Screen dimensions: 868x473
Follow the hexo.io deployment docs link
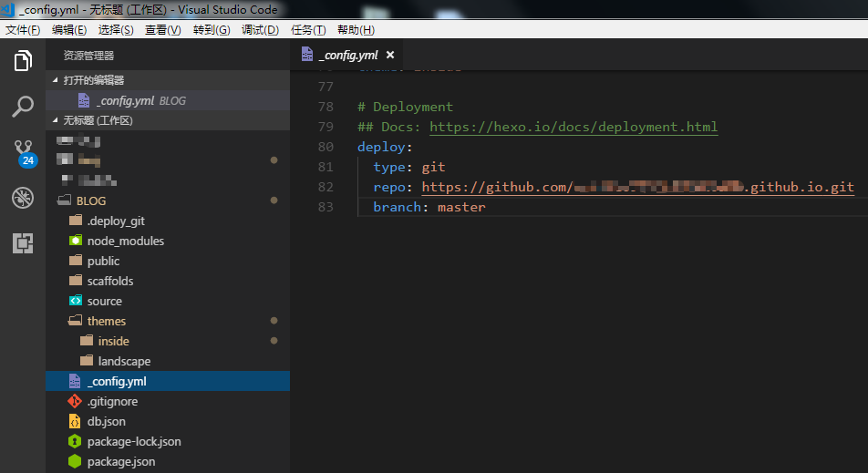(x=573, y=127)
